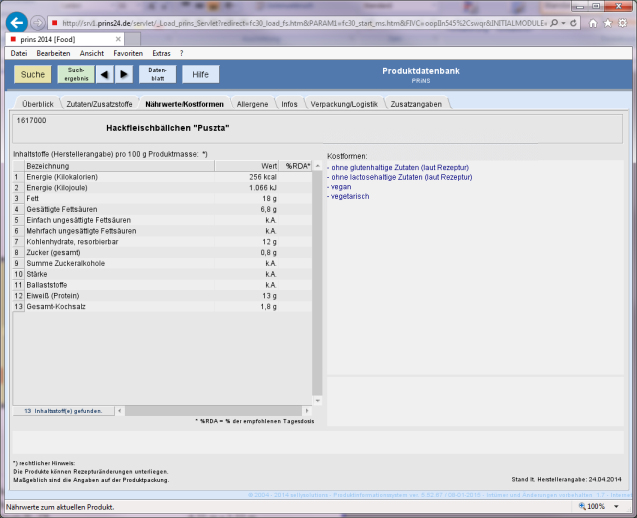Open the Favoriten menu

(x=127, y=53)
